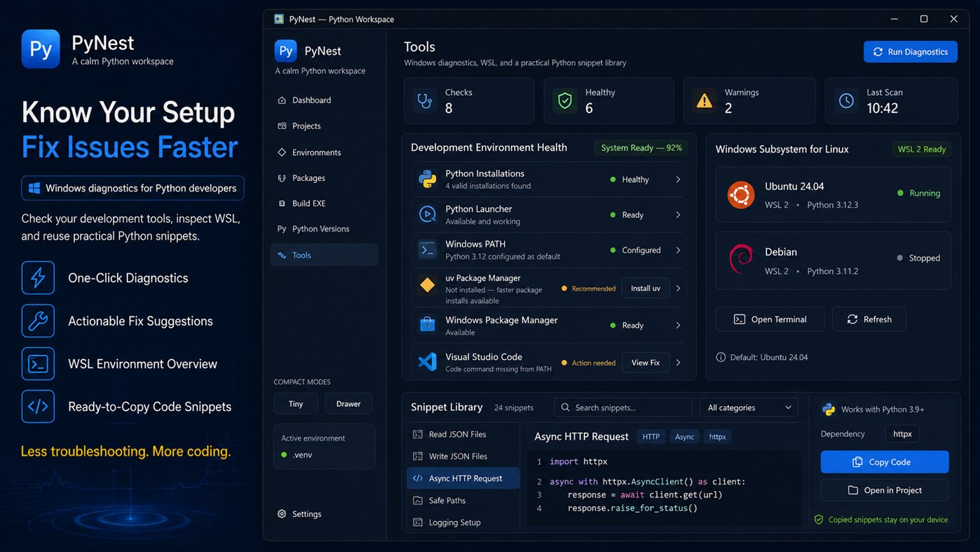Screen dimensions: 980x552
Task: Select the Async HTTP Request snippet
Action: coord(463,478)
